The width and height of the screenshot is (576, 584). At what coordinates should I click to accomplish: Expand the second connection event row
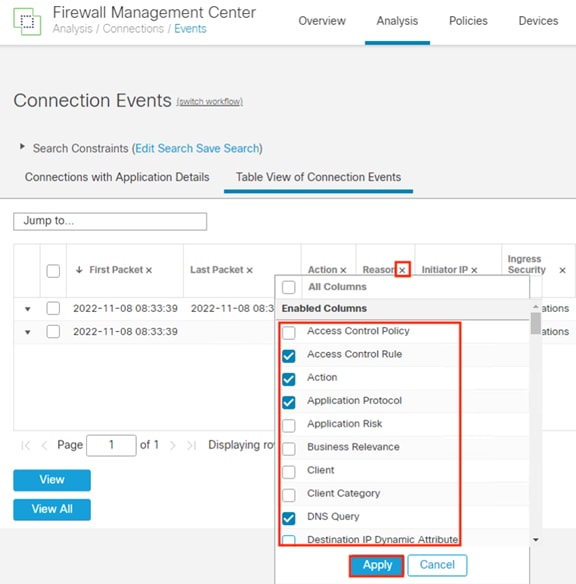click(x=28, y=332)
